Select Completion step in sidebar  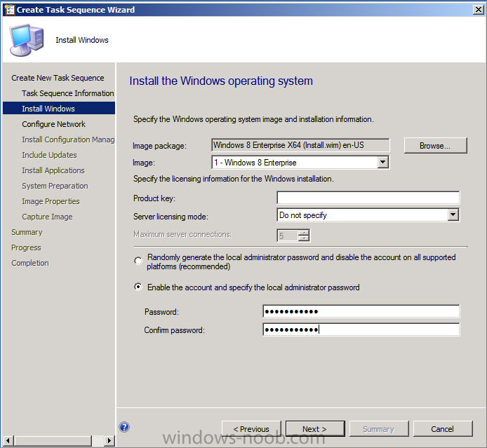pyautogui.click(x=30, y=263)
